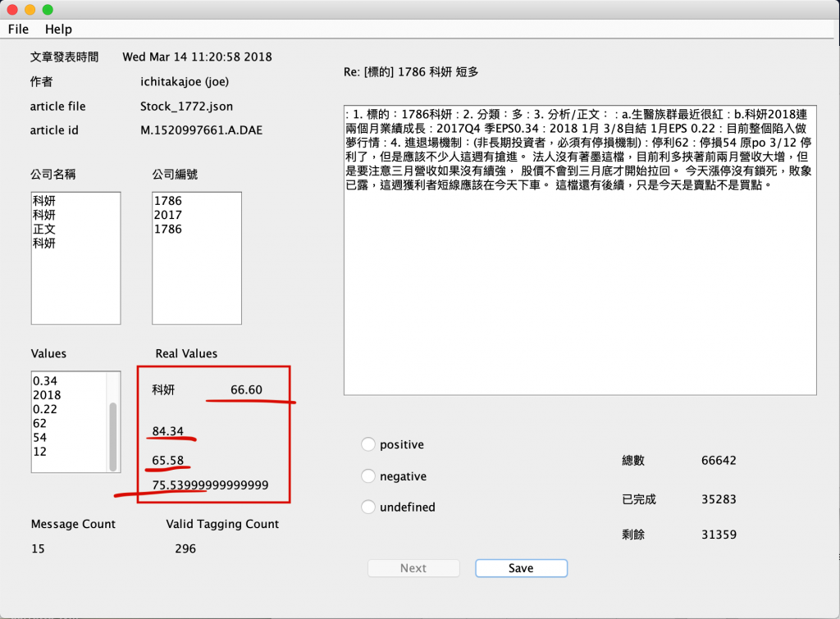Select 62 in the Values list
This screenshot has width=840, height=619.
tap(39, 423)
